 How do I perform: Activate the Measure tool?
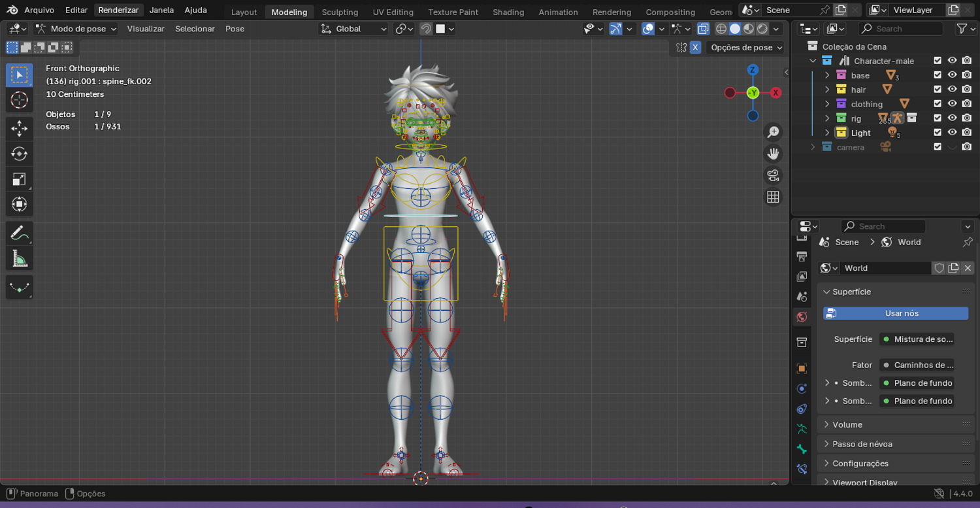[19, 259]
